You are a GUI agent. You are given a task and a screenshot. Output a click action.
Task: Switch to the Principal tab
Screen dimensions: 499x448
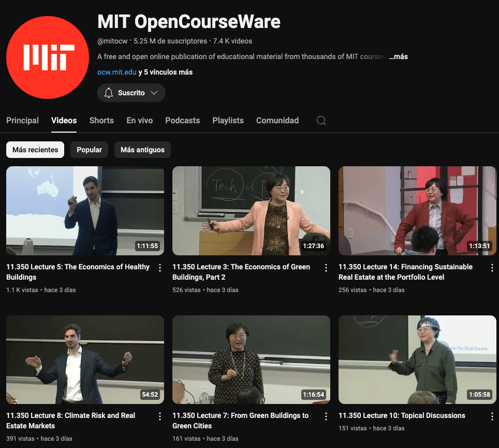(22, 120)
